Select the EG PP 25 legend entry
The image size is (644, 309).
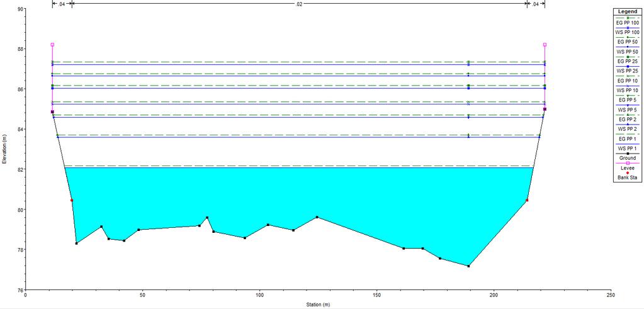pyautogui.click(x=628, y=61)
